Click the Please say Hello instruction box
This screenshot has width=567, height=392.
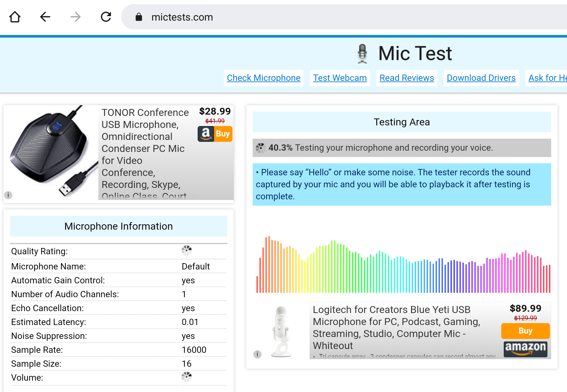(x=402, y=184)
